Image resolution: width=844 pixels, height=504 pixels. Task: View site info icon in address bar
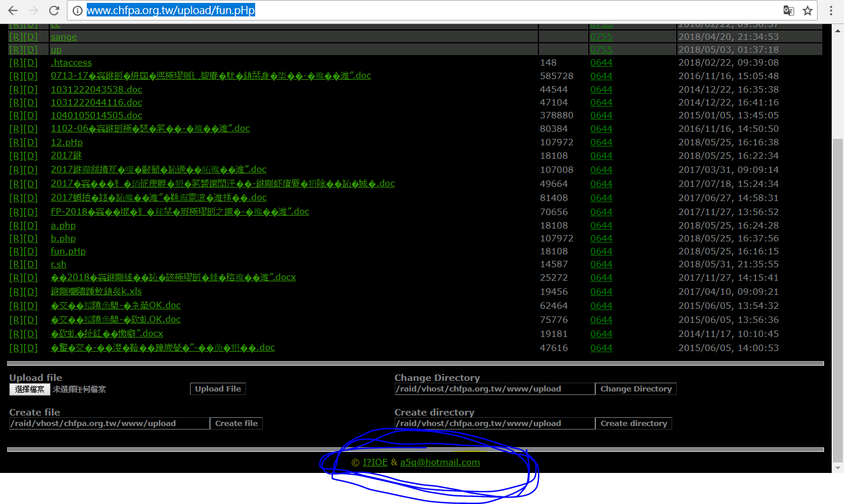click(77, 11)
